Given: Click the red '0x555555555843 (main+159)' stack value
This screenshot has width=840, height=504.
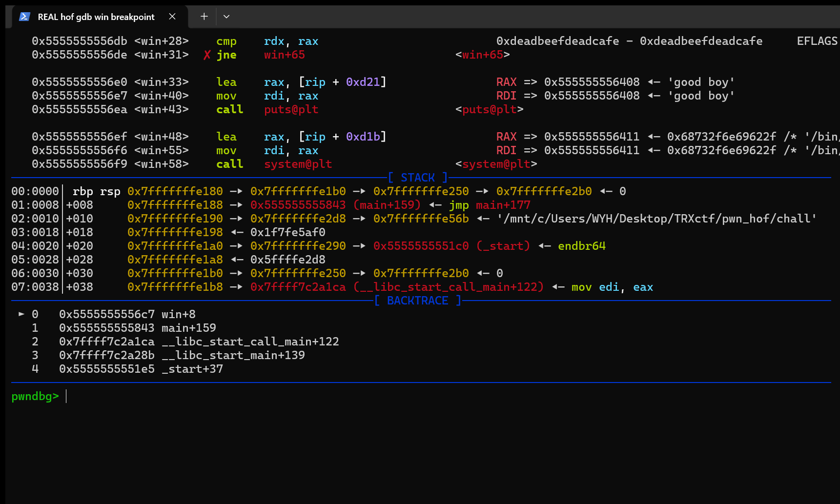Looking at the screenshot, I should [336, 205].
